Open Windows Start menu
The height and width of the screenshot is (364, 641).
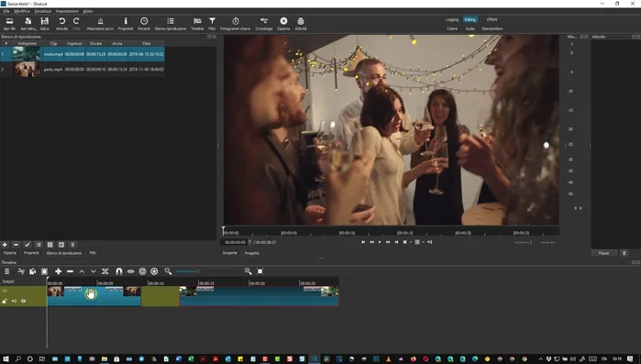tap(6, 359)
